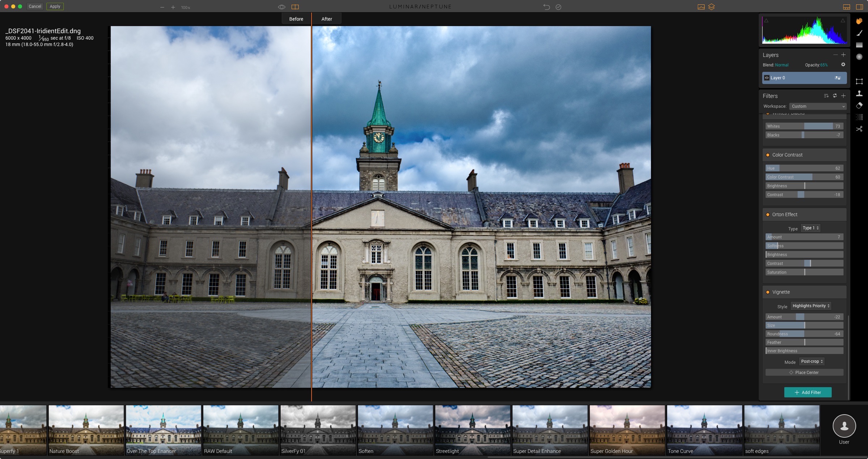868x459 pixels.
Task: Remove layer with the minus icon
Action: click(x=835, y=55)
